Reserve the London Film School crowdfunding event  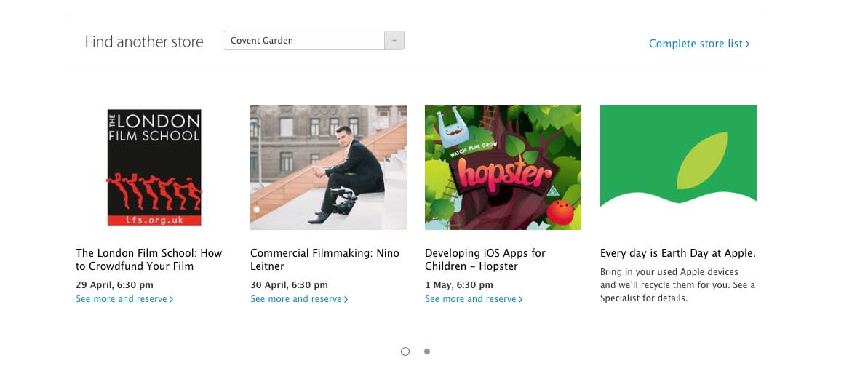124,299
